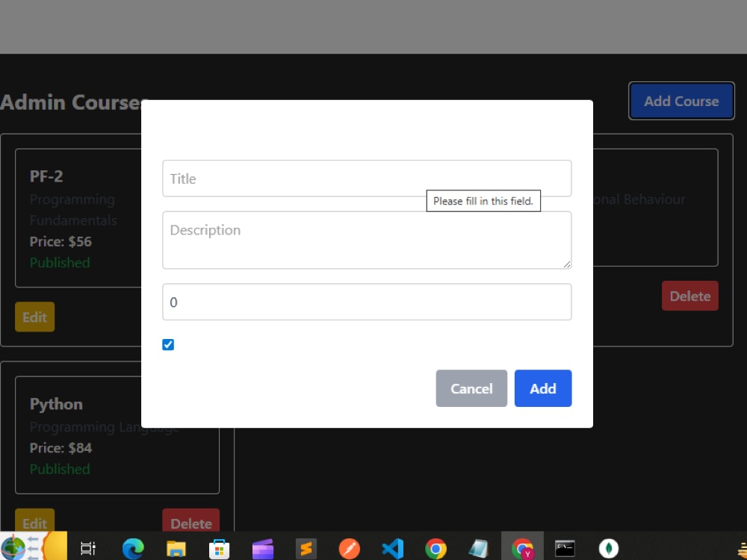
Task: Click the Title input field
Action: pyautogui.click(x=367, y=178)
